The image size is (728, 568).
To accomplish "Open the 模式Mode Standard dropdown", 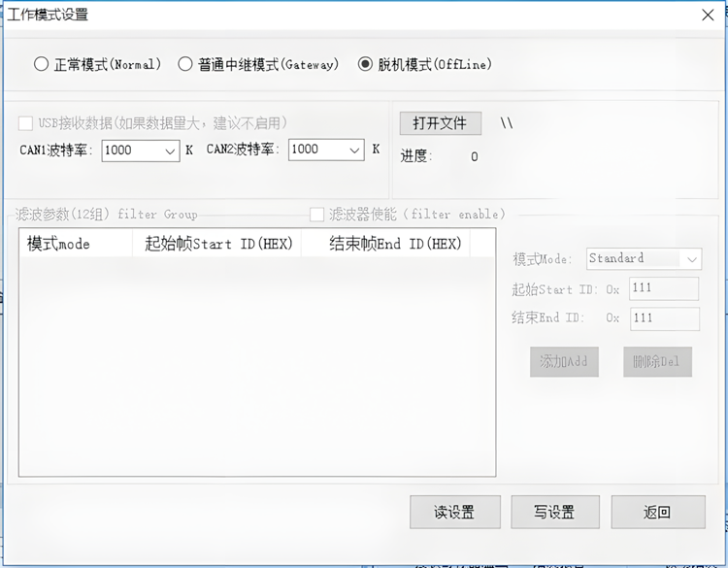I will (690, 259).
